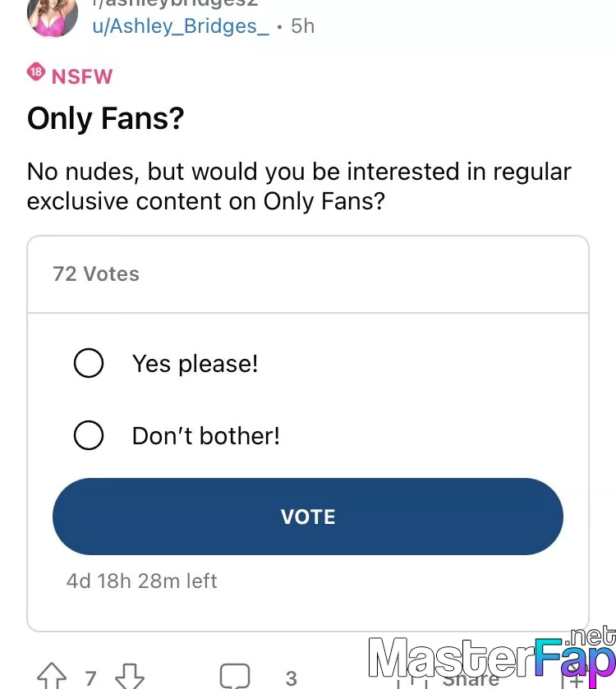The image size is (616, 689).
Task: Click the "4d 18h 28m left" timer text
Action: tap(141, 581)
